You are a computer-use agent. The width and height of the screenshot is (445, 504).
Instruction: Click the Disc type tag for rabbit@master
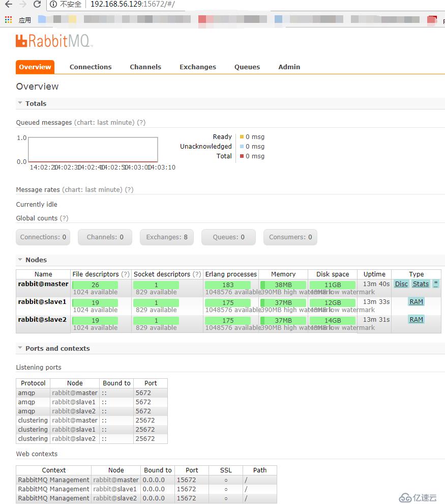coord(401,284)
